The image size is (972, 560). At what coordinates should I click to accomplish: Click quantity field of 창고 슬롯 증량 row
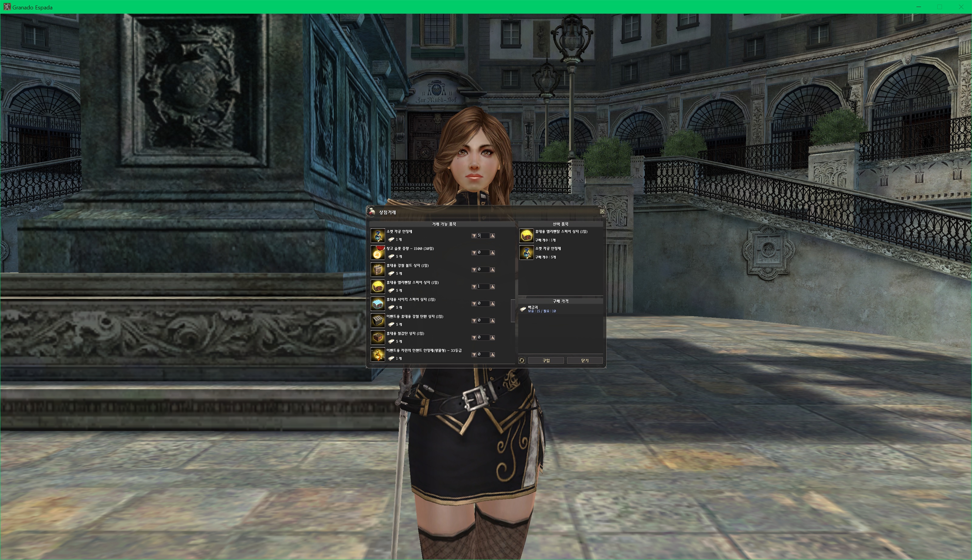(483, 252)
